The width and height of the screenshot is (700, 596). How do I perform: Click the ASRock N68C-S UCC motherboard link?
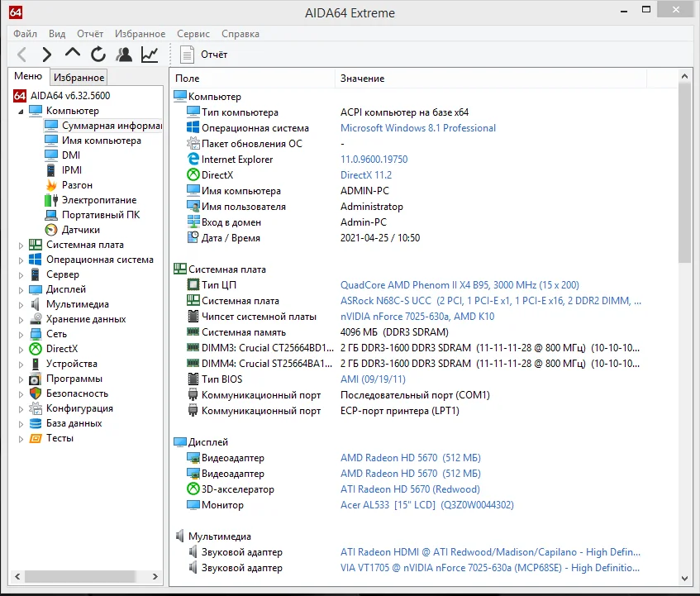tap(386, 301)
